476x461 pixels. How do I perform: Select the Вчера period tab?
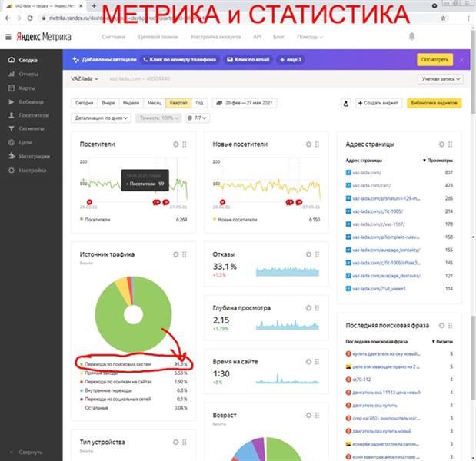point(108,103)
